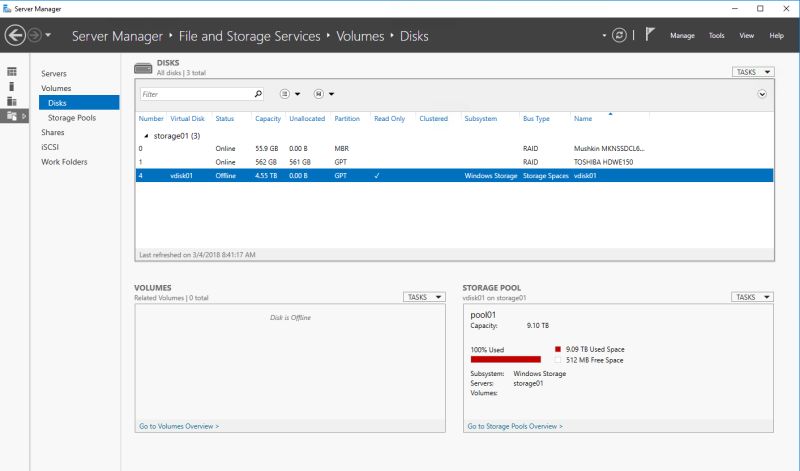Sort by the Partition column header
Image resolution: width=800 pixels, height=471 pixels.
[347, 118]
